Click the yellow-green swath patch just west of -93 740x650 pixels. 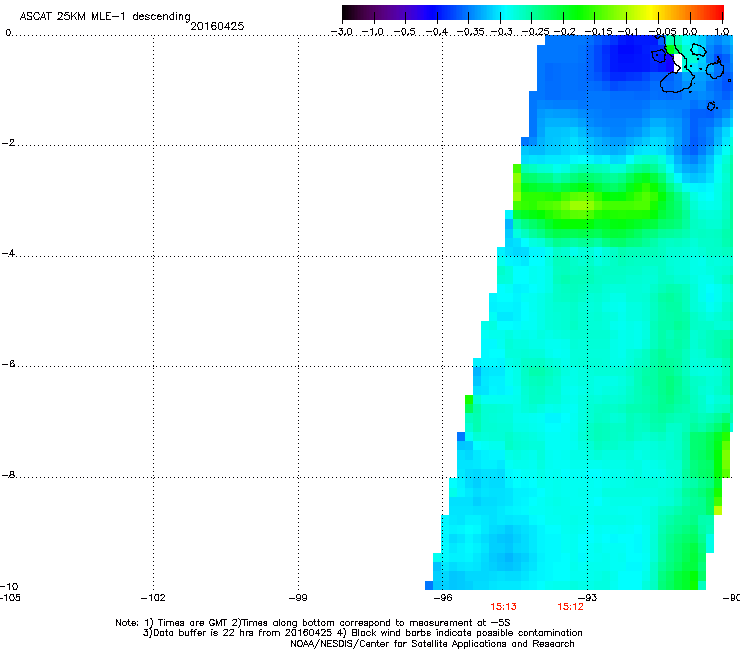pyautogui.click(x=577, y=206)
